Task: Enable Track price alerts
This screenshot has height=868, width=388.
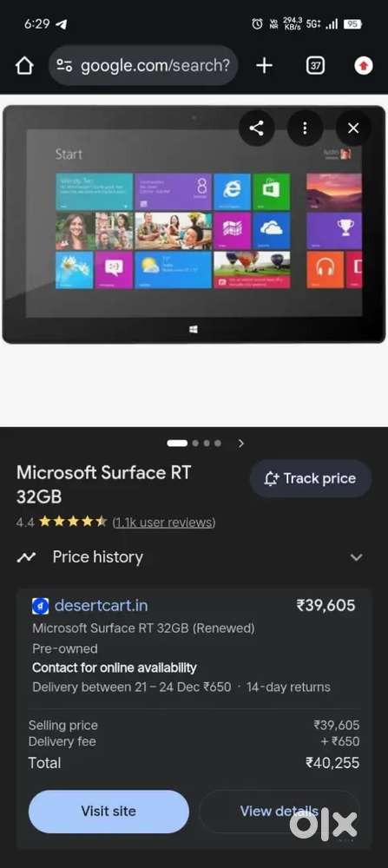Action: pyautogui.click(x=311, y=479)
